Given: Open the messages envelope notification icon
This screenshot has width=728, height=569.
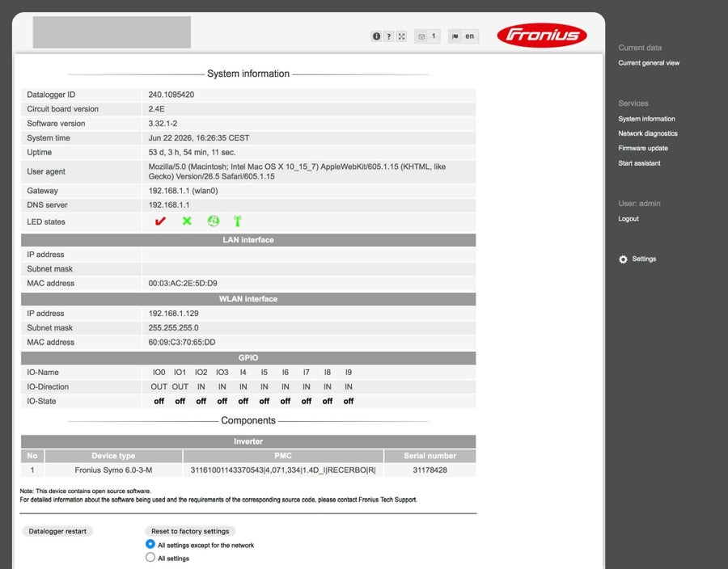Looking at the screenshot, I should (x=421, y=36).
